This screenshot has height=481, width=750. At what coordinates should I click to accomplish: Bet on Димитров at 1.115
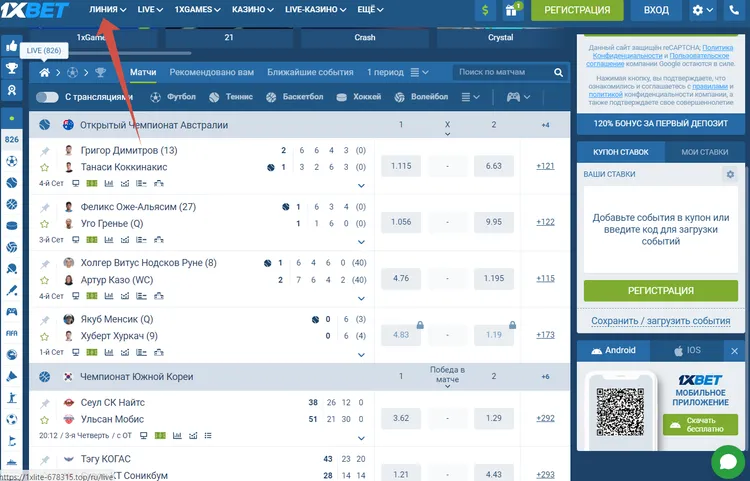401,166
